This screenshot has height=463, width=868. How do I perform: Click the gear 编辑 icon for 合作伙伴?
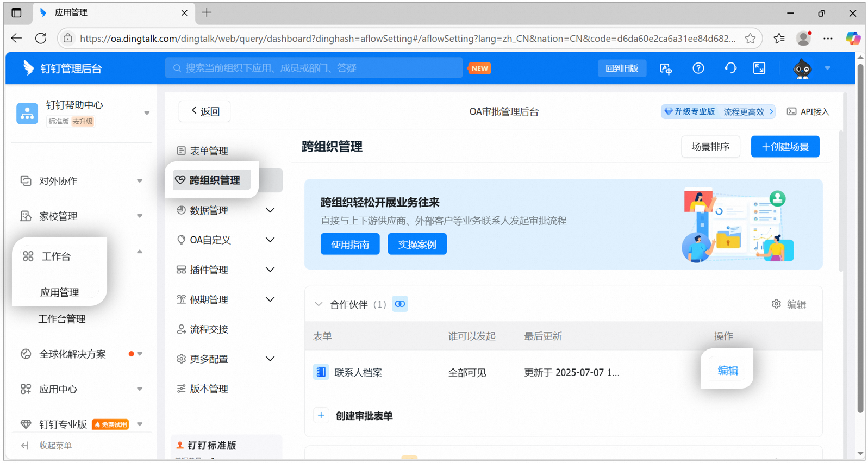[x=776, y=304]
